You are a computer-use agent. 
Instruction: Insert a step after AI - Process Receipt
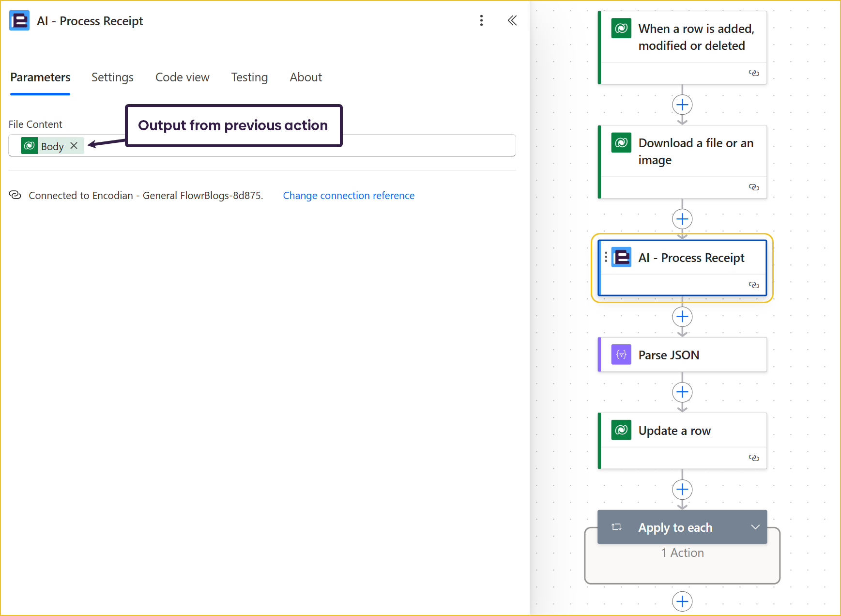682,317
